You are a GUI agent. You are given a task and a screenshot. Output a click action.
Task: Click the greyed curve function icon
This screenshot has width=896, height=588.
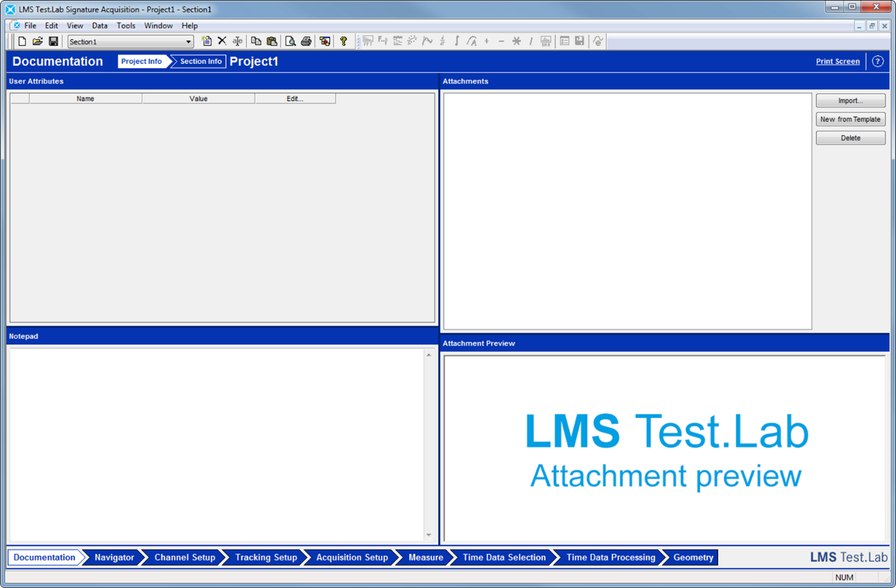pyautogui.click(x=427, y=41)
